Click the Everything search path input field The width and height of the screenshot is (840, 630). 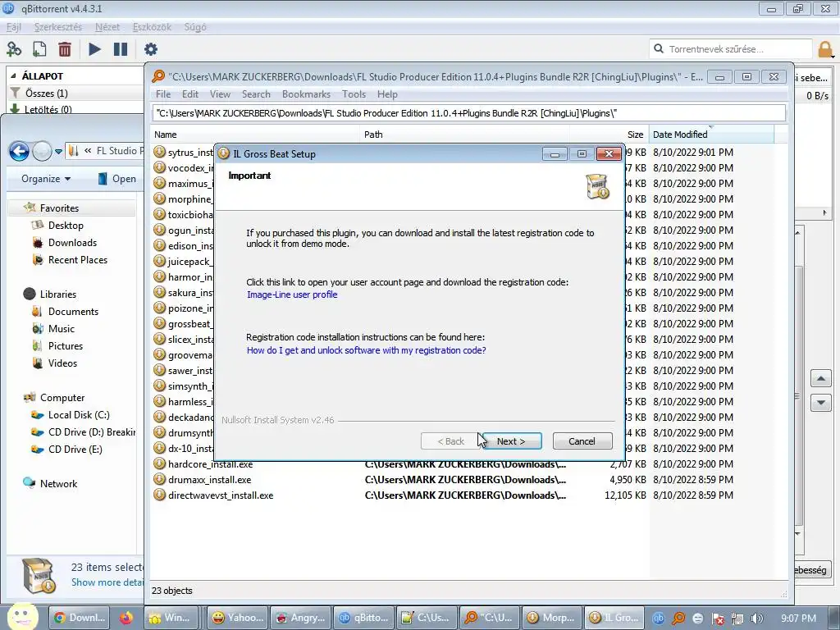tap(468, 113)
